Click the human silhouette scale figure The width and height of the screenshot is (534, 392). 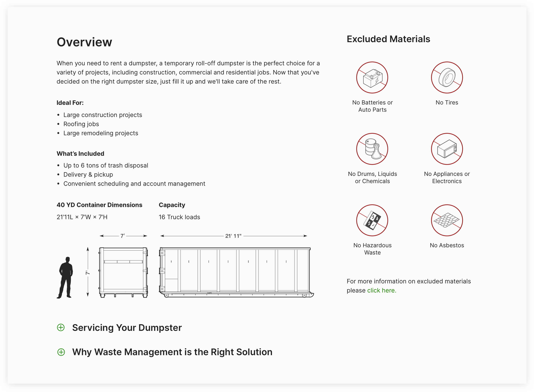65,277
